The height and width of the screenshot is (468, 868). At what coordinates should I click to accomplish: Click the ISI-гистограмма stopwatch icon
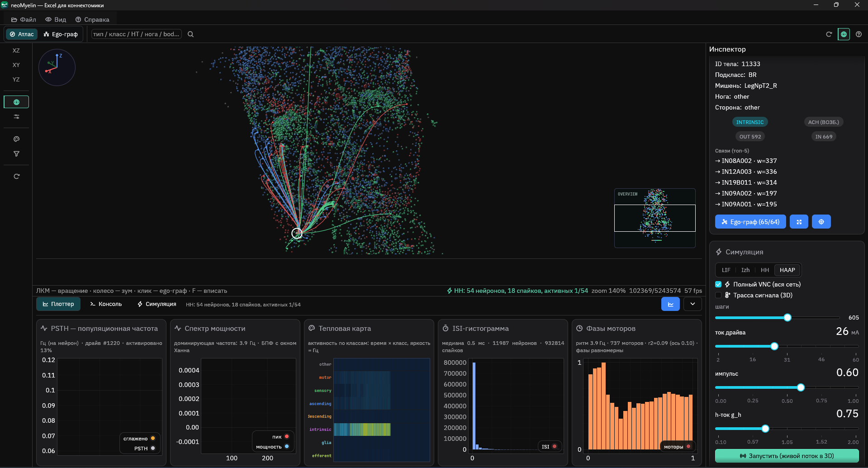[446, 328]
